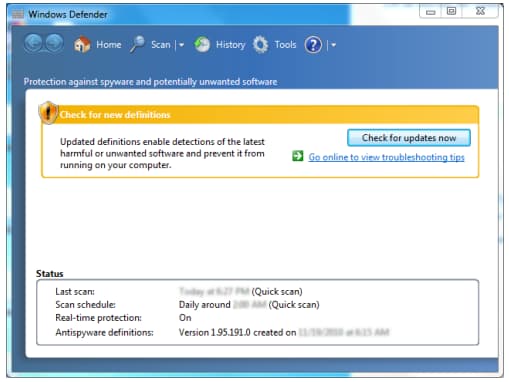
Task: Click the green arrow beside troubleshooting link
Action: click(298, 156)
